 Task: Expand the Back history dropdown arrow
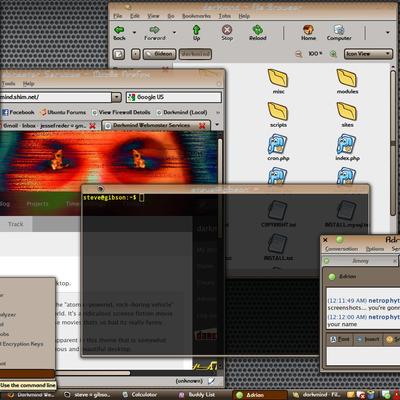tap(134, 33)
